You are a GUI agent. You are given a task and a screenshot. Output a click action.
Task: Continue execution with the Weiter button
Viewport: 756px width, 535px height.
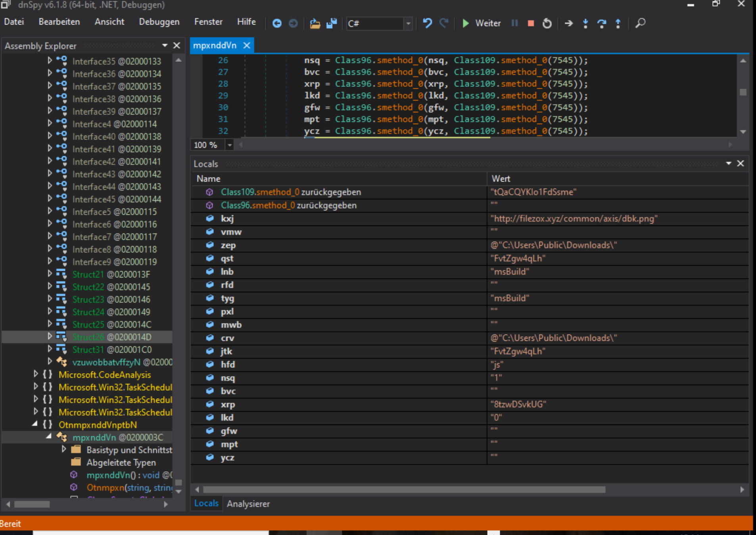[x=482, y=23]
